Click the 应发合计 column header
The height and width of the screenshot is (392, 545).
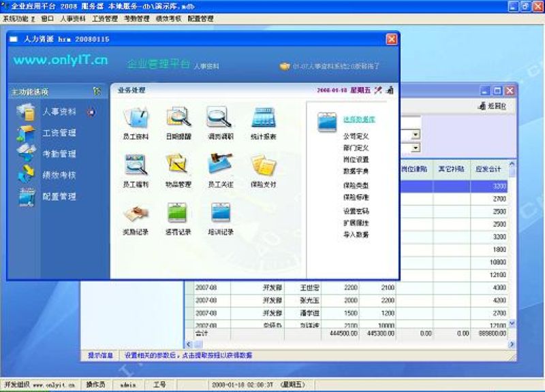(x=488, y=169)
